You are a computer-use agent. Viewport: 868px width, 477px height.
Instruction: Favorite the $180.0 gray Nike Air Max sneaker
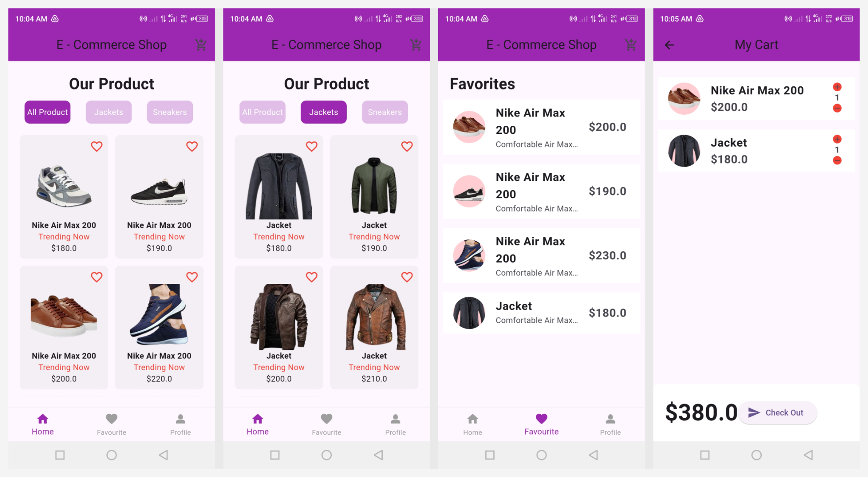click(97, 146)
